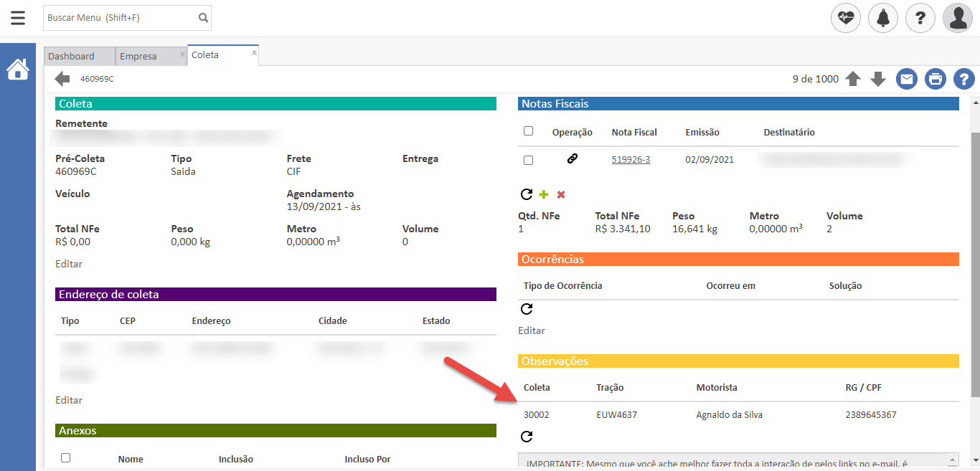Open the hamburger main menu
Viewport: 980px width, 471px height.
coord(18,18)
